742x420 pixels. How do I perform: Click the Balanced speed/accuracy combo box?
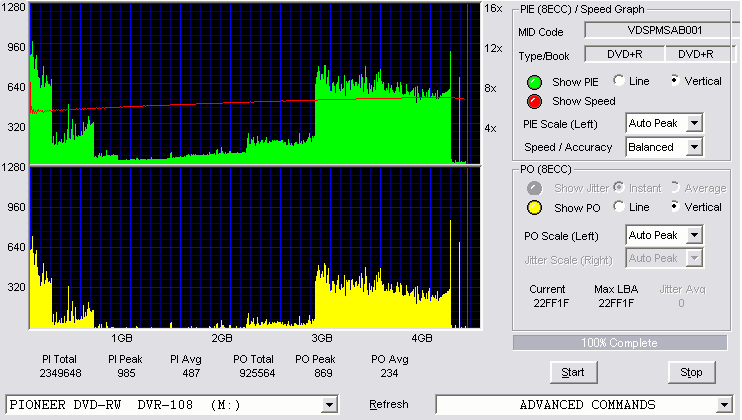pos(664,147)
